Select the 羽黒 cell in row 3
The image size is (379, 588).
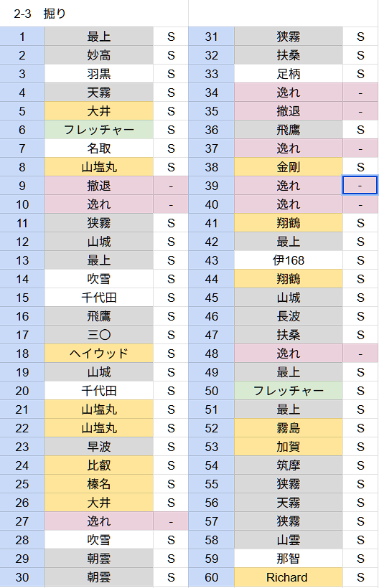99,74
